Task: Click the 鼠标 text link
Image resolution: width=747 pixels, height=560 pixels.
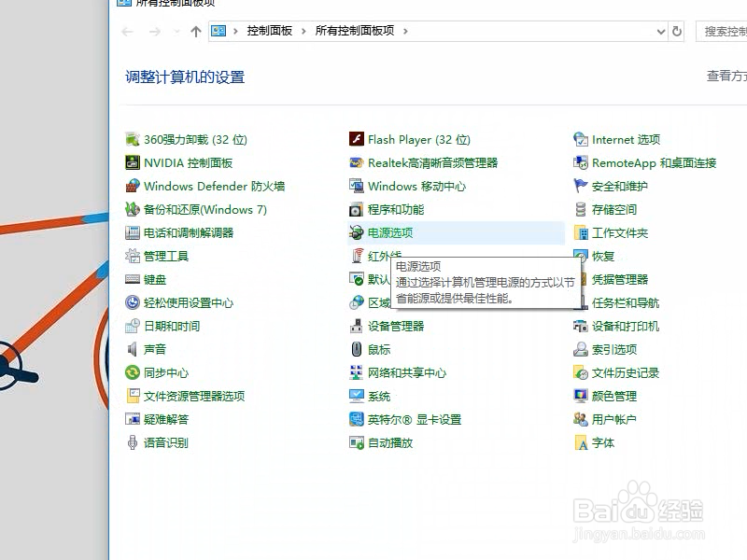Action: (x=379, y=349)
